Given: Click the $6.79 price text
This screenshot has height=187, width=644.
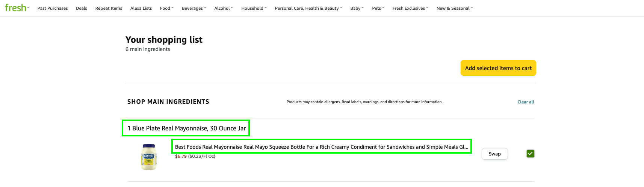Looking at the screenshot, I should [x=181, y=156].
